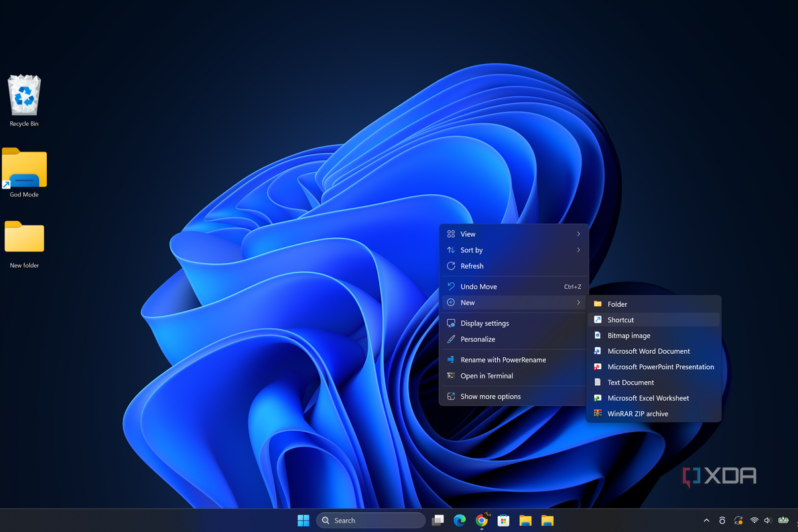Open Microsoft Store from the taskbar
This screenshot has height=532, width=798.
(x=503, y=521)
